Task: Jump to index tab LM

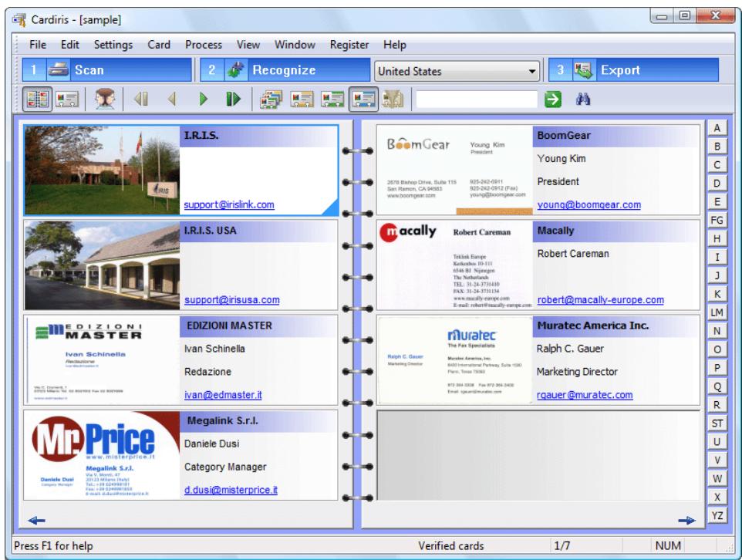Action: [x=717, y=312]
